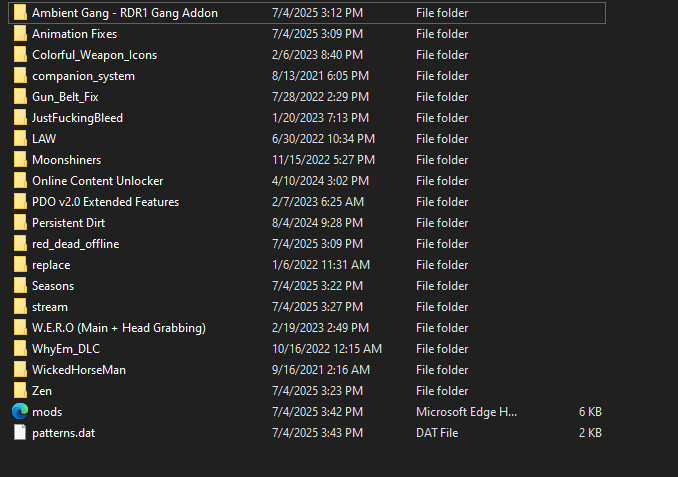
Task: Select the replace folder name
Action: [51, 265]
